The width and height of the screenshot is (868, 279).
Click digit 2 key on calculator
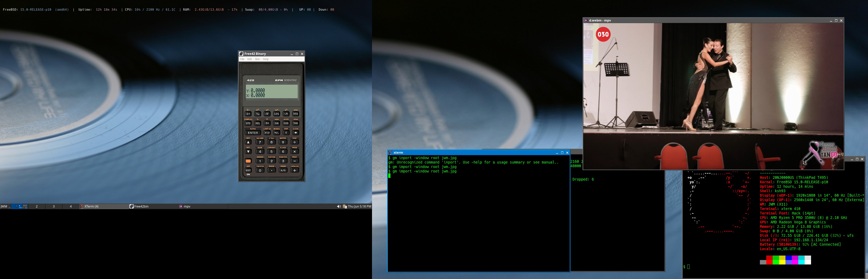272,161
